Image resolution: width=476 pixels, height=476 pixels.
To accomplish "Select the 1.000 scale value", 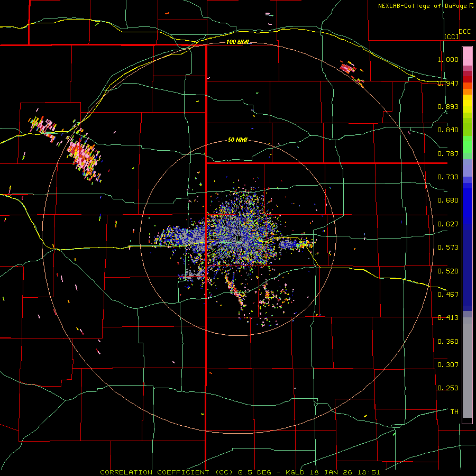I will (x=448, y=59).
